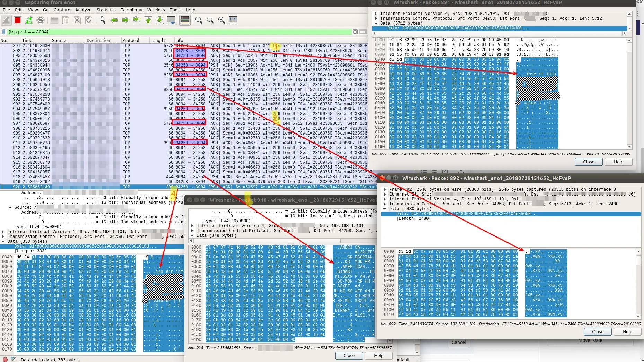
Task: Jump to the last packet
Action: (x=160, y=20)
